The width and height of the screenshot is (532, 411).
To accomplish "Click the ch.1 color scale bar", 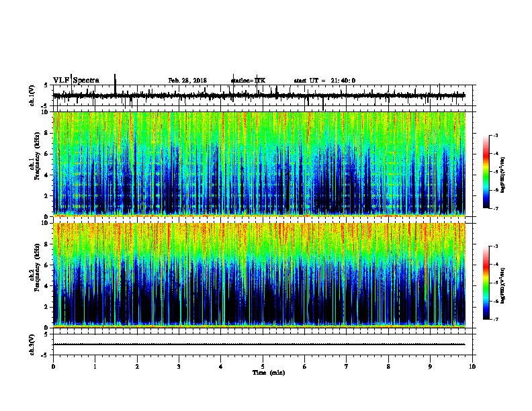I will (x=486, y=172).
